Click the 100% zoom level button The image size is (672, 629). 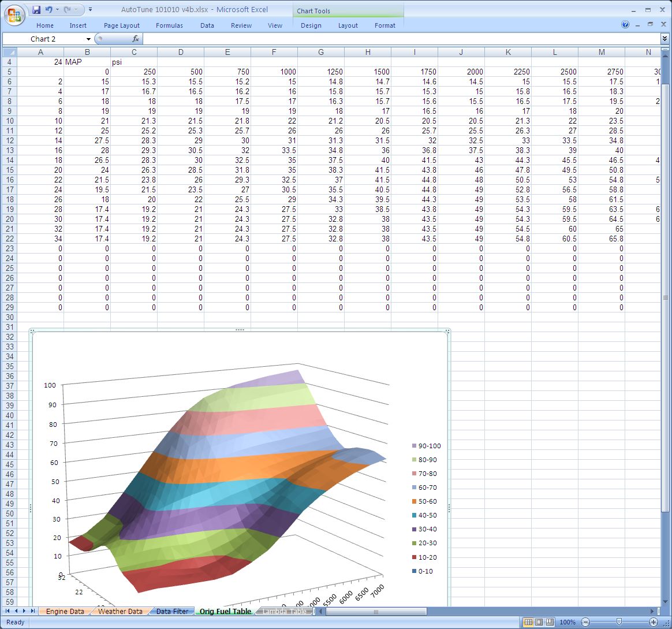(568, 622)
